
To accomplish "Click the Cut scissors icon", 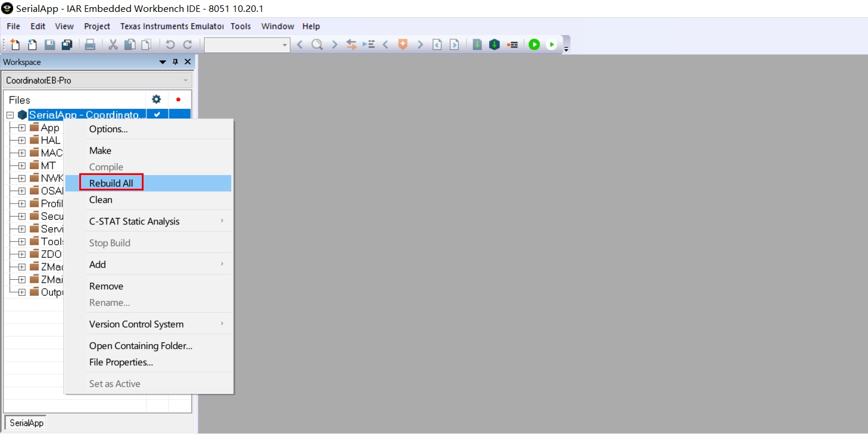I will tap(113, 45).
